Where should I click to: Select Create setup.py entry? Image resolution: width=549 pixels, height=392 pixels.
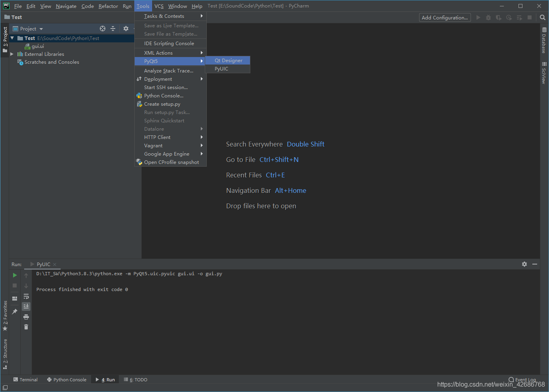(x=170, y=104)
